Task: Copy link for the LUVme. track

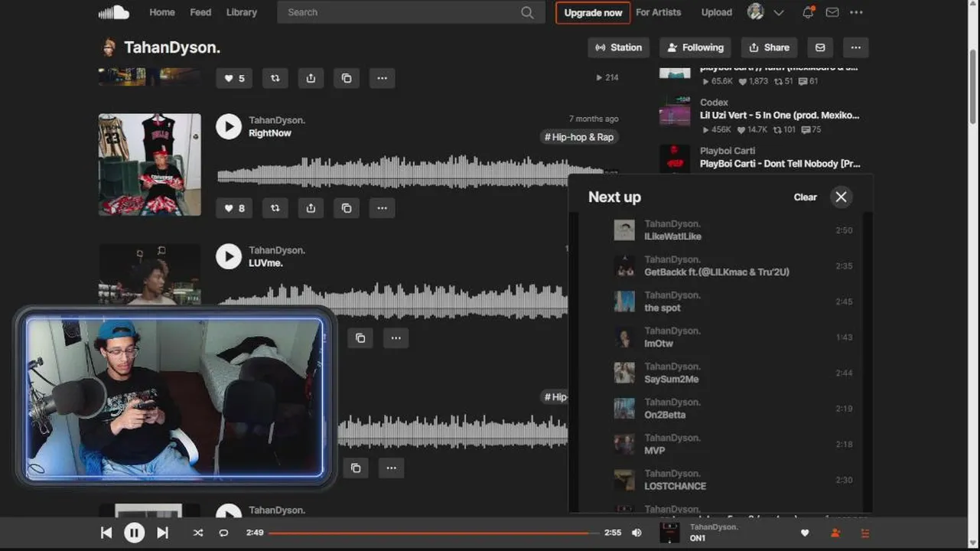Action: 360,338
